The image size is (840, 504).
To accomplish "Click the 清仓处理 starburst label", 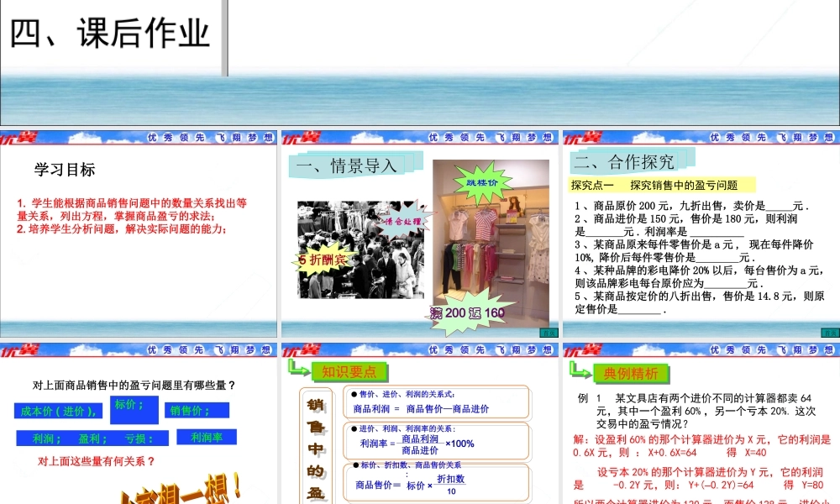I will (x=405, y=222).
